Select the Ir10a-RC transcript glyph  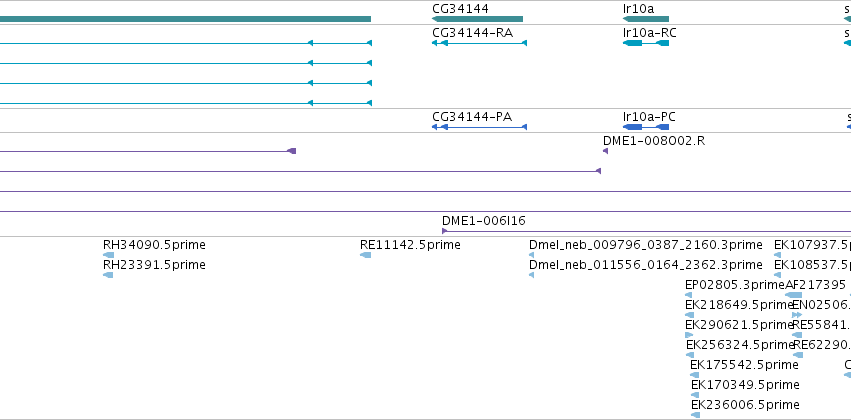646,43
